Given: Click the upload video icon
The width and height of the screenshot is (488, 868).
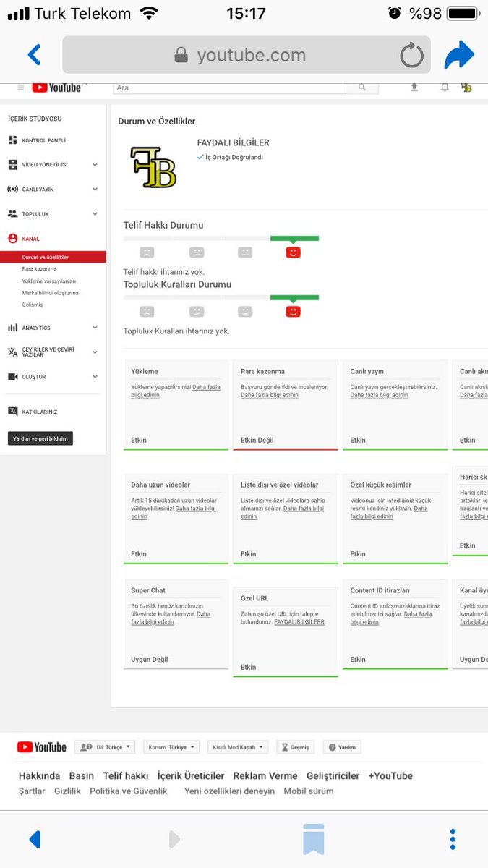Looking at the screenshot, I should (x=414, y=88).
